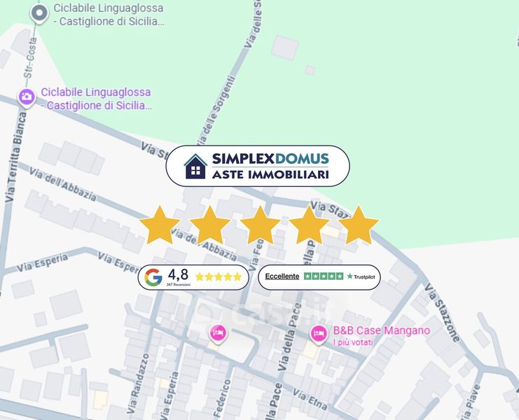Click the SimplexDomus Aste Immobiliari banner
519x420 pixels.
click(x=258, y=166)
